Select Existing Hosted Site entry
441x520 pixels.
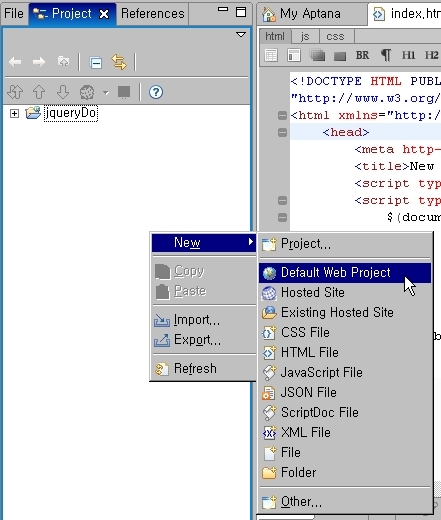tap(345, 313)
